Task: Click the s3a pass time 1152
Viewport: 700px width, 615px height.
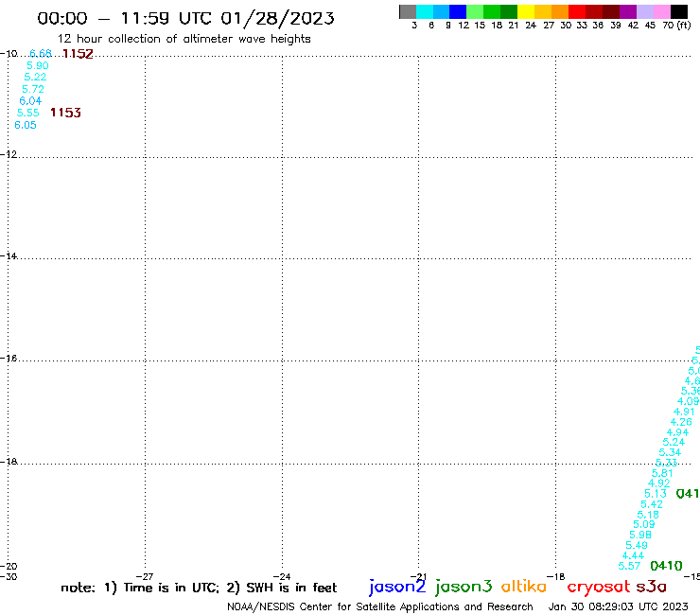Action: pos(78,54)
